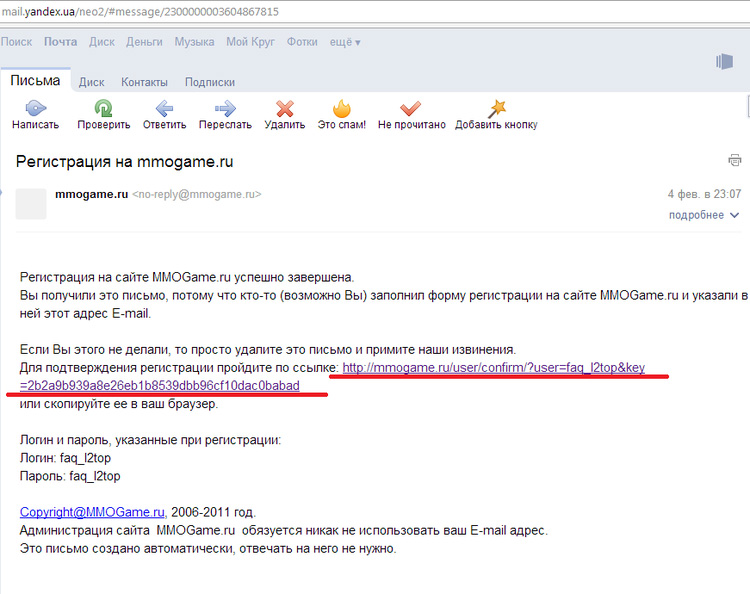Open the registration confirmation link
Image resolution: width=750 pixels, height=594 pixels.
pyautogui.click(x=493, y=369)
